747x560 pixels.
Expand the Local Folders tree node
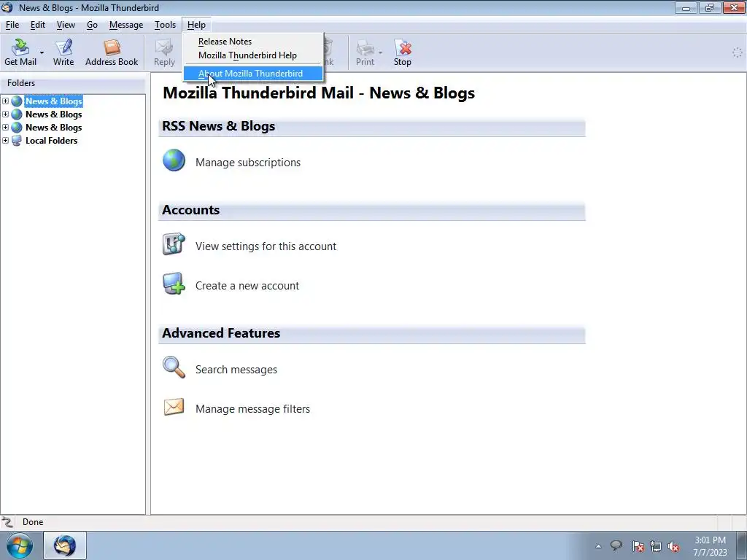click(x=5, y=141)
